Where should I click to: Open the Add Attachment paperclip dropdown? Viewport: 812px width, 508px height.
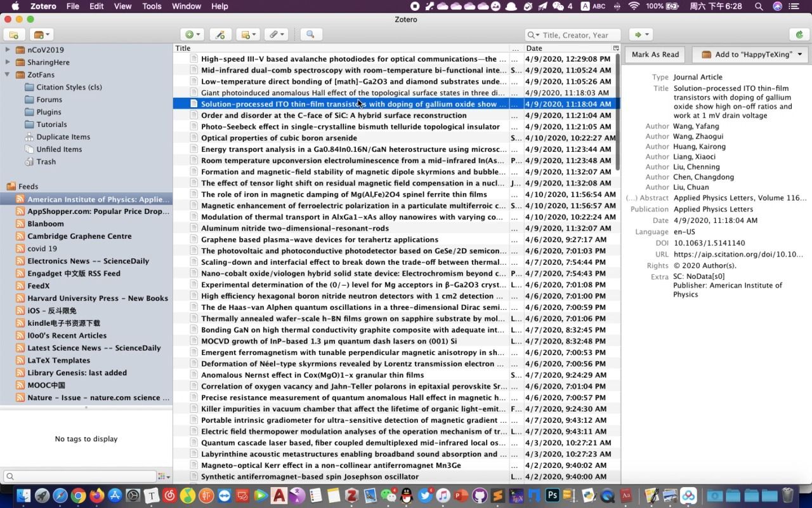[276, 35]
